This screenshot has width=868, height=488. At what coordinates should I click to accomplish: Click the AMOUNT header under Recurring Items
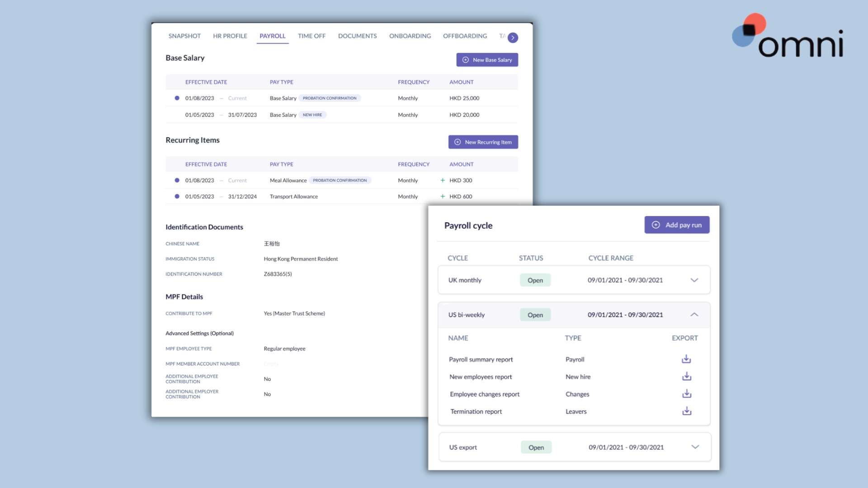tap(462, 164)
